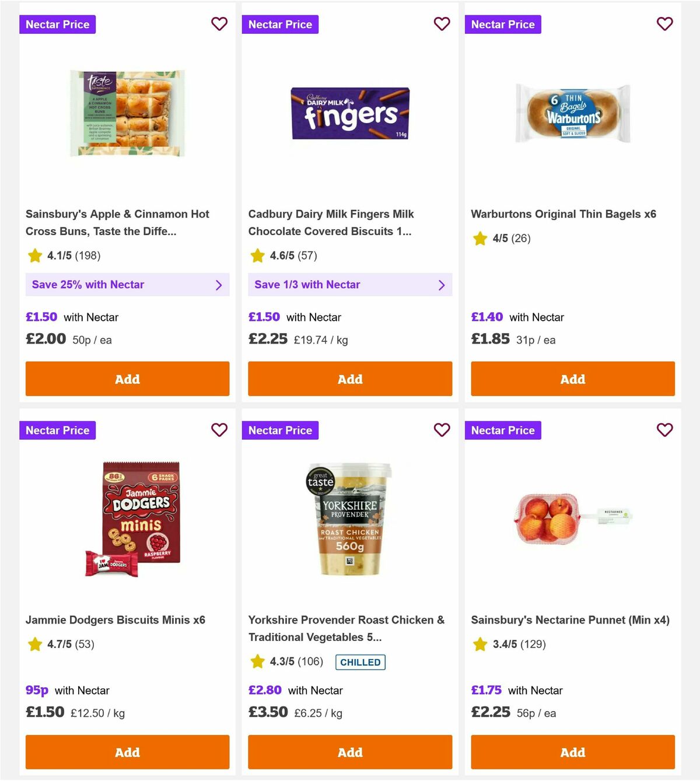This screenshot has width=700, height=781.
Task: Add Jammie Dodgers Biscuits Minis to trolley
Action: (127, 752)
